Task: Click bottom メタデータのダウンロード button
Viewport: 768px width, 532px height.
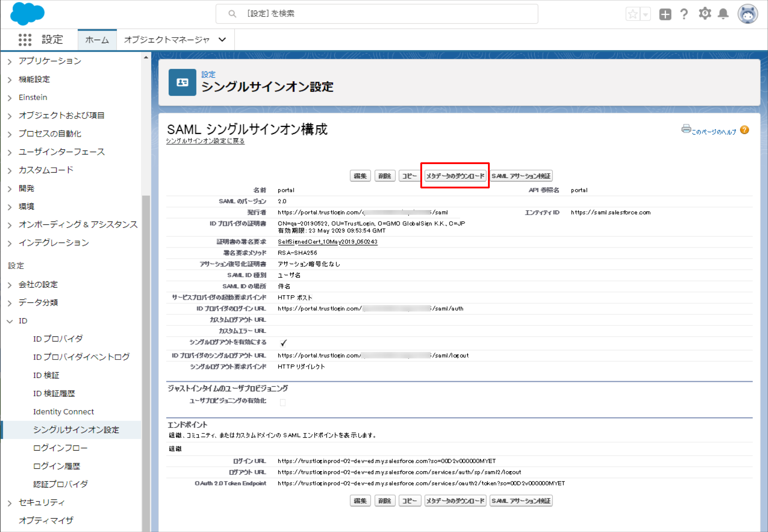Action: coord(455,501)
